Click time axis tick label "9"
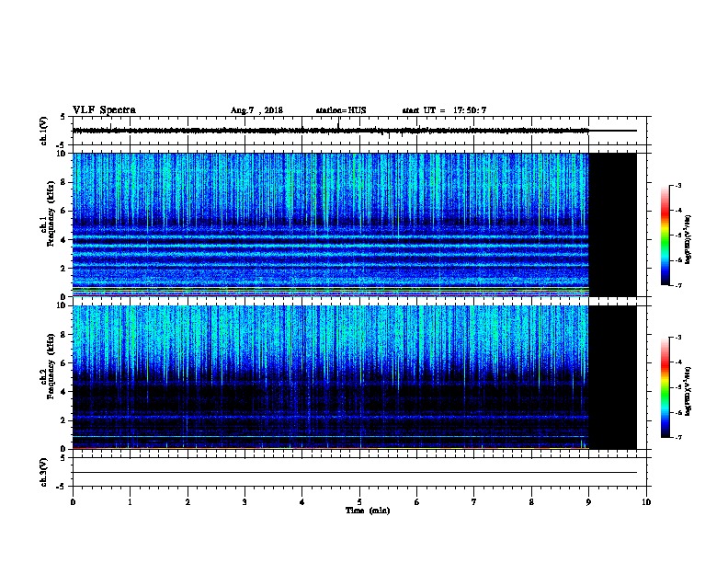This screenshot has height=563, width=728. (x=588, y=502)
